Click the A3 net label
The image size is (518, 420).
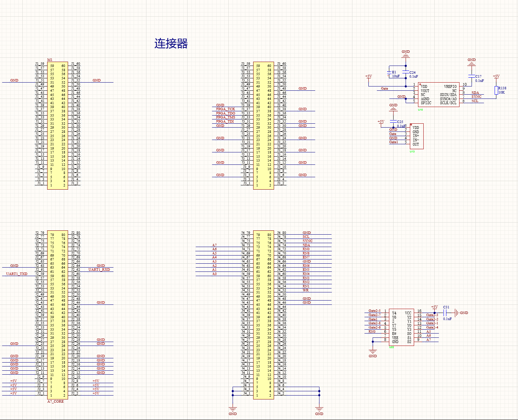215,262
